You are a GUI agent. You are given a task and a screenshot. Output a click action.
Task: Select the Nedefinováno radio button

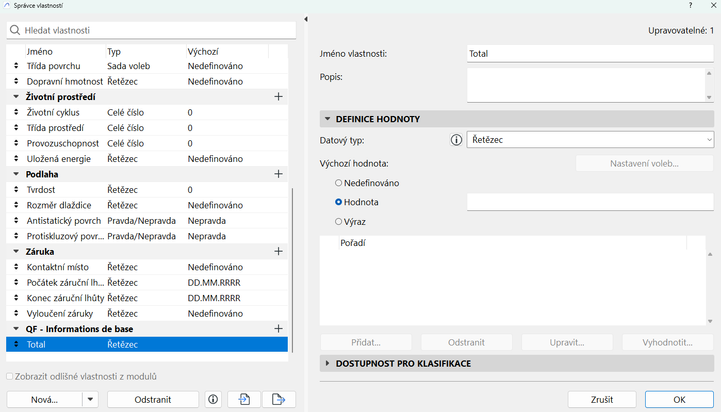[x=339, y=183]
